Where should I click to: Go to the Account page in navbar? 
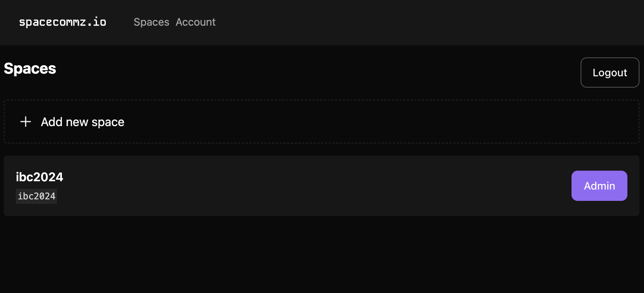point(196,22)
